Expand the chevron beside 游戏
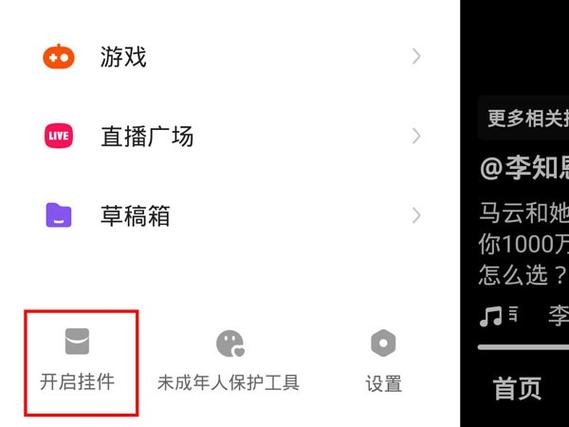Screen dimensions: 569x427 [x=417, y=57]
